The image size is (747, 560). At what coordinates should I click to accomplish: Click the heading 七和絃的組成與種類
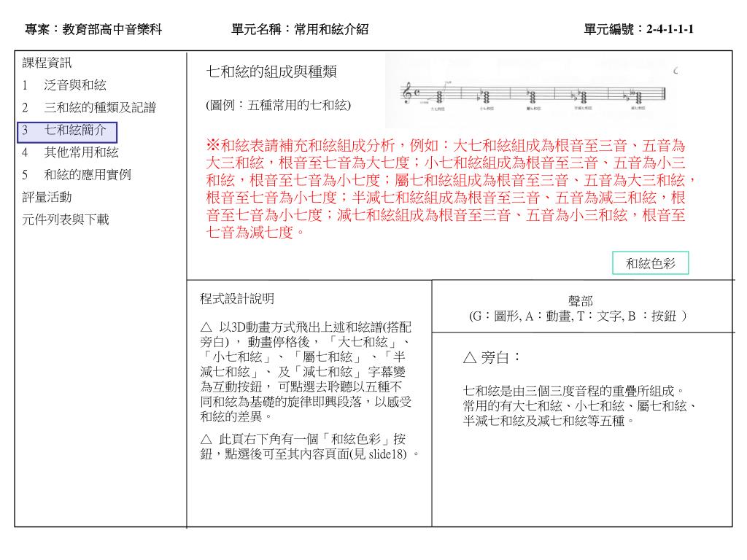click(271, 72)
